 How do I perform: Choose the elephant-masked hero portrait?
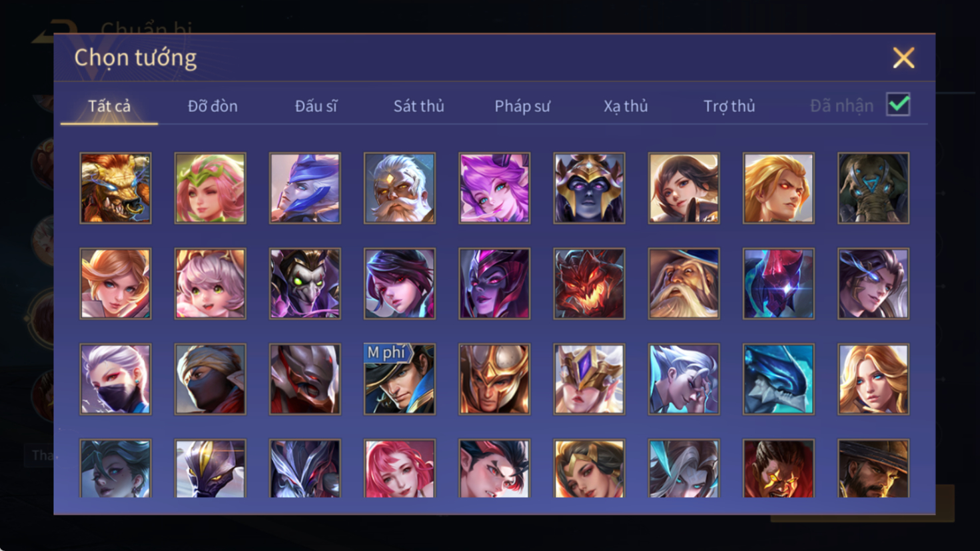pos(873,188)
